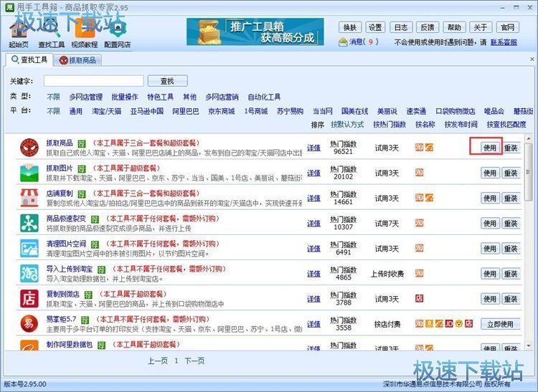Sort by 按热门指数
538x392 pixels.
pyautogui.click(x=390, y=125)
